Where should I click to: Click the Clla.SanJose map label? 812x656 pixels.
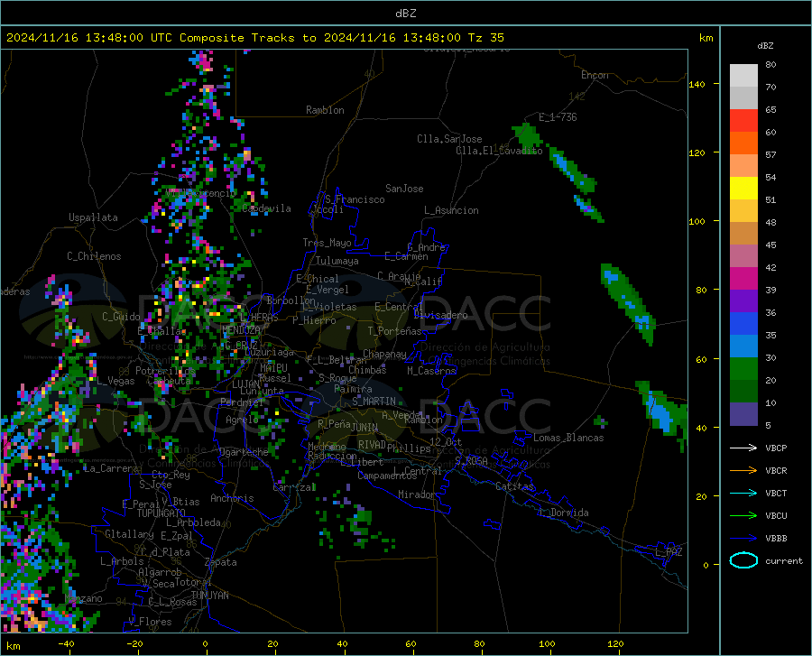[x=449, y=139]
